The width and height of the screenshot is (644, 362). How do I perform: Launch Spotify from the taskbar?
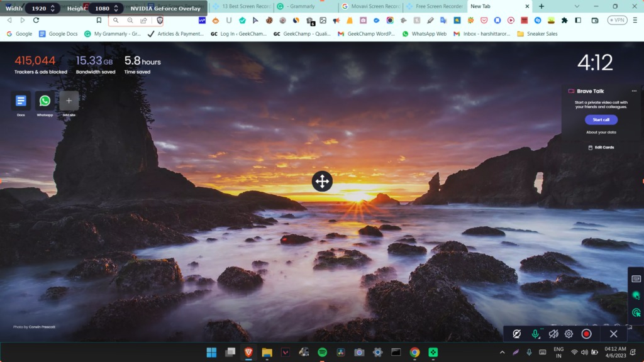[322, 352]
